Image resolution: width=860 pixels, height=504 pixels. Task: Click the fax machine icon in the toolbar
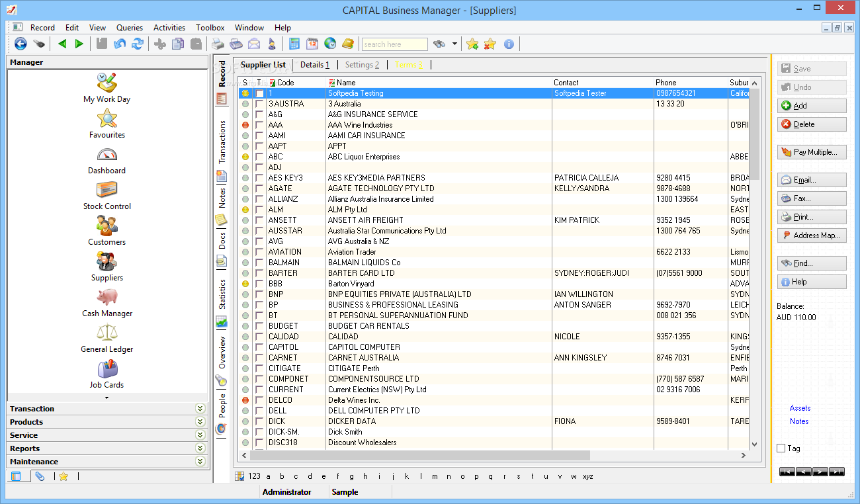[x=236, y=44]
